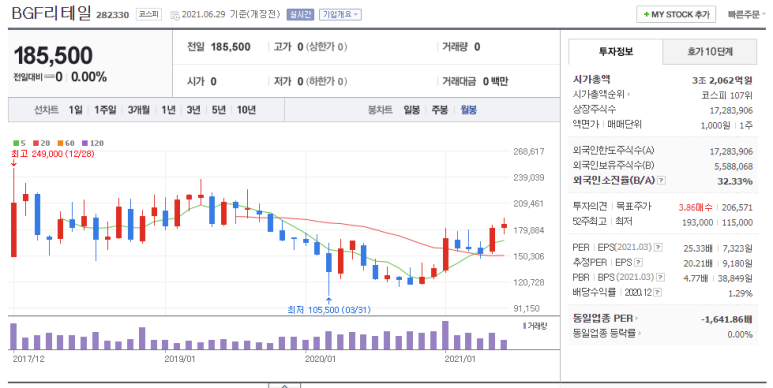
Task: Click the current price 185,500 heading
Action: coord(53,56)
